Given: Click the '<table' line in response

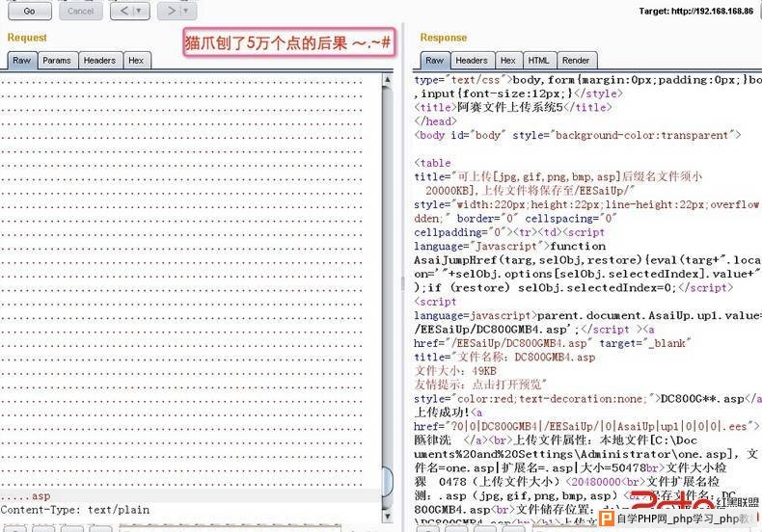Looking at the screenshot, I should click(x=432, y=163).
